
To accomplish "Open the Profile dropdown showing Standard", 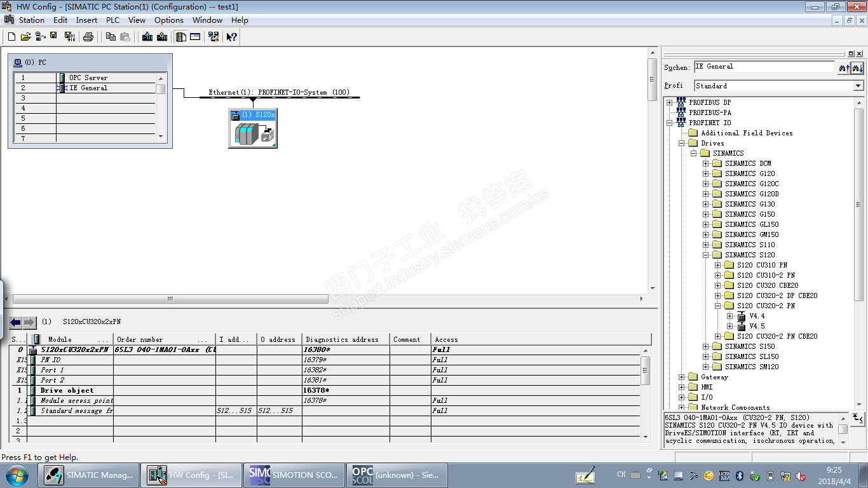I will [779, 86].
